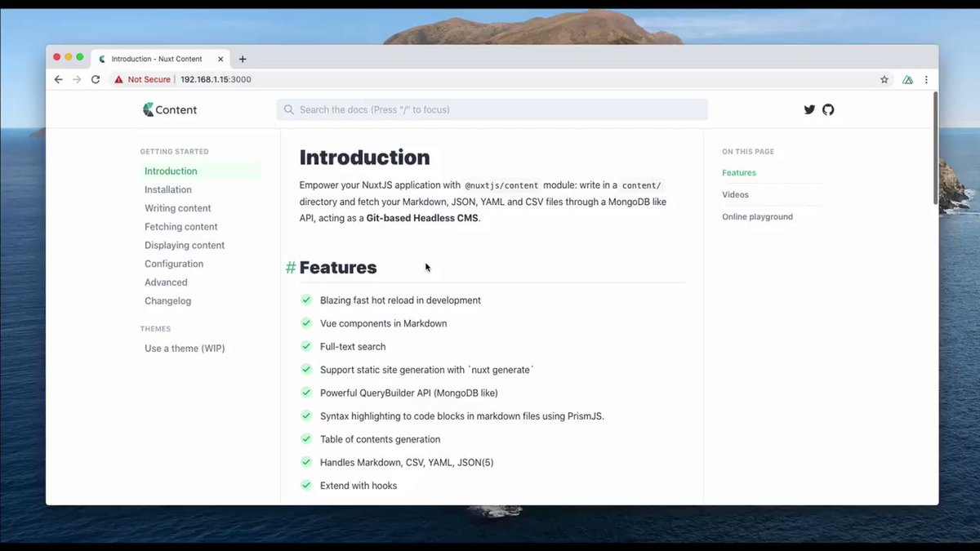980x551 pixels.
Task: Click checkmark beside Extend with hooks
Action: [307, 485]
